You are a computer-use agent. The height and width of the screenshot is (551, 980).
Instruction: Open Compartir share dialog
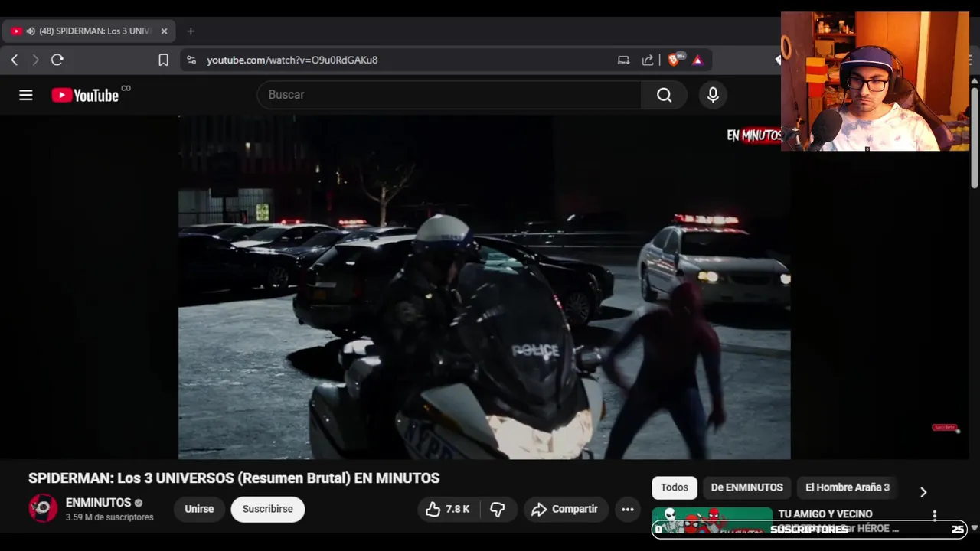coord(565,509)
